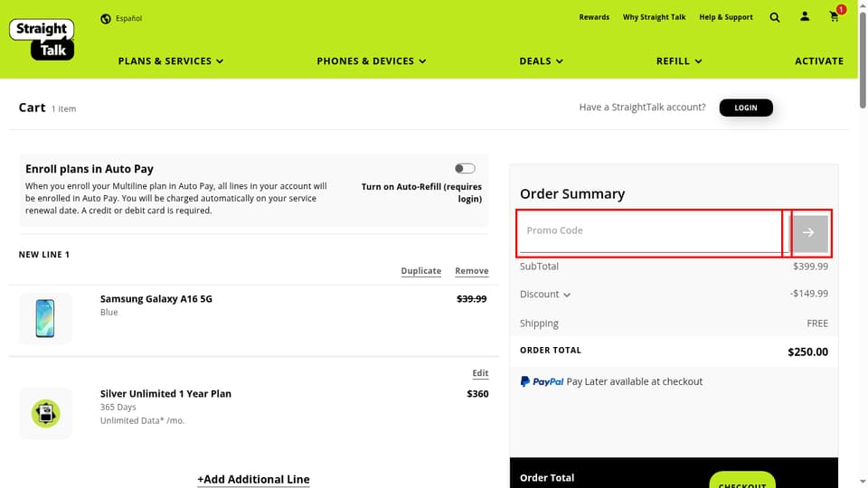Click the Straight Talk logo
The width and height of the screenshot is (868, 488).
tap(42, 39)
